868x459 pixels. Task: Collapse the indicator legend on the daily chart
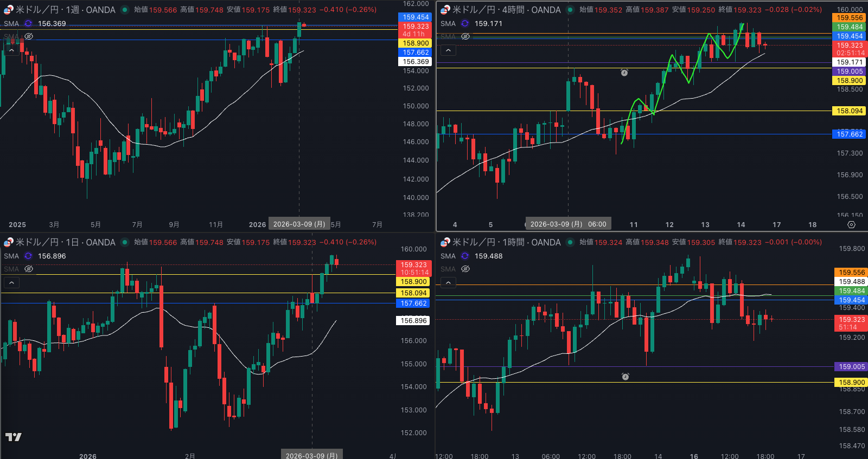tap(11, 282)
